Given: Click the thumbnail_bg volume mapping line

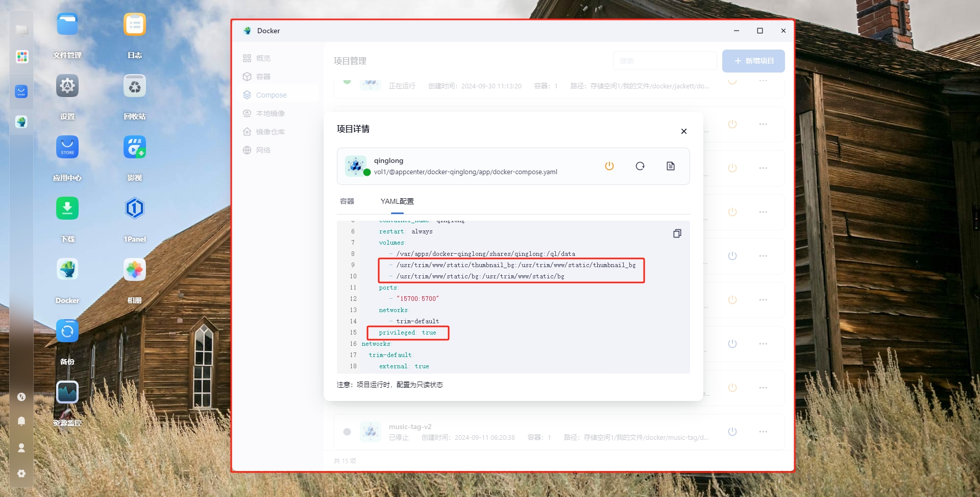Looking at the screenshot, I should click(516, 265).
